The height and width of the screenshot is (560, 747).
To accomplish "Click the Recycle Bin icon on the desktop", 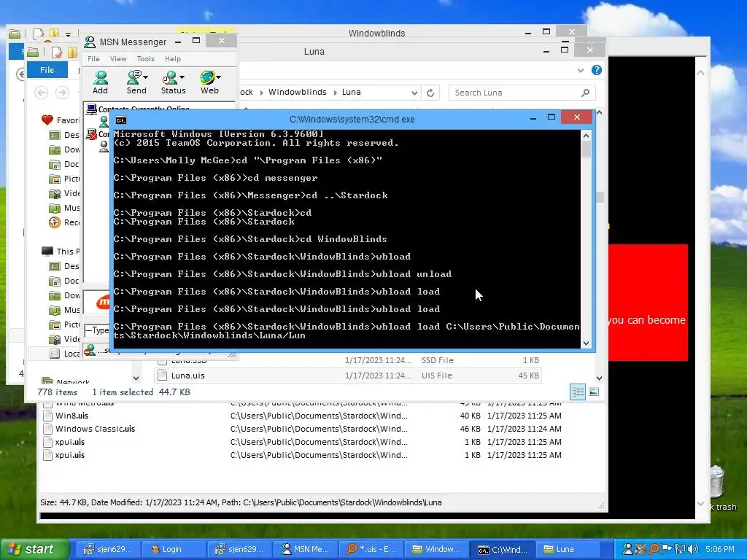I will pyautogui.click(x=717, y=482).
